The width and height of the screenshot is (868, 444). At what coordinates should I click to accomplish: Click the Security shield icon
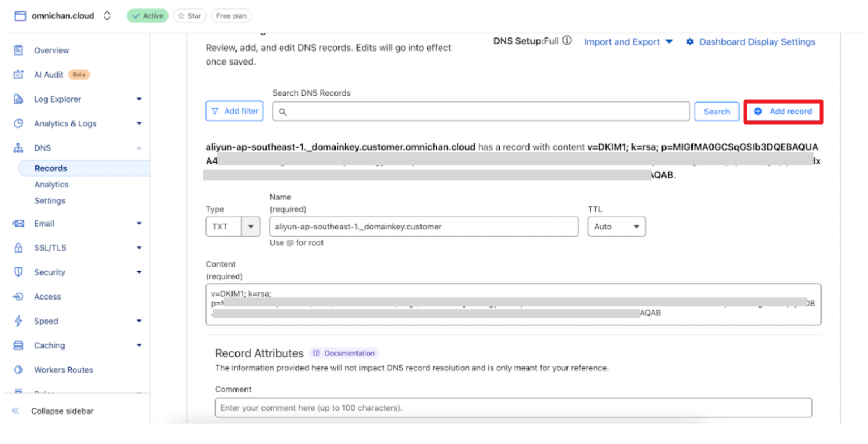coord(18,272)
